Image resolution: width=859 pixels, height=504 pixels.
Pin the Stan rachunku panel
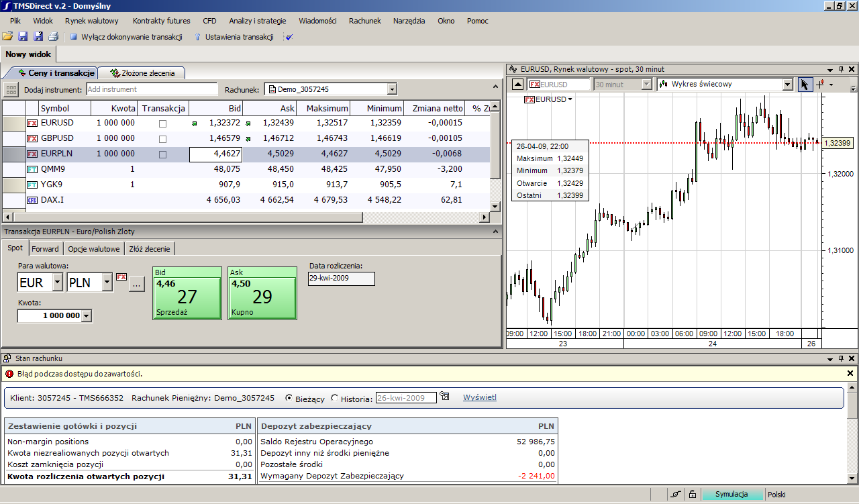[x=841, y=359]
